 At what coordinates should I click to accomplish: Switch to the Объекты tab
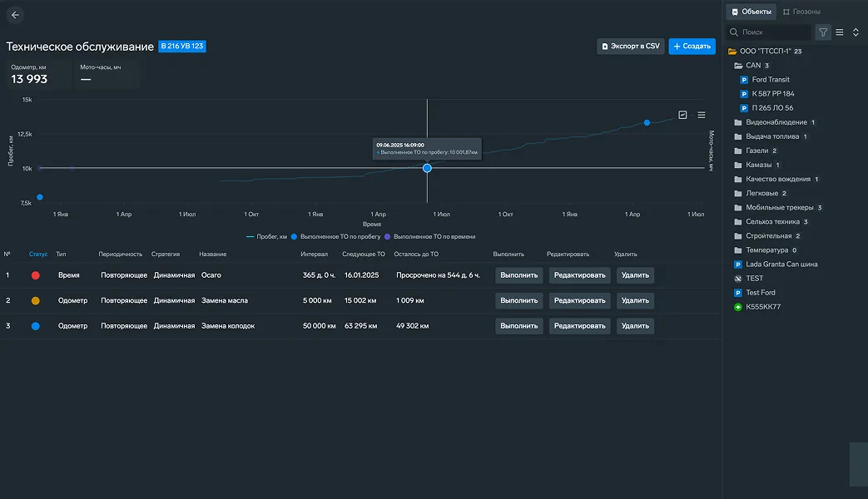(x=751, y=12)
